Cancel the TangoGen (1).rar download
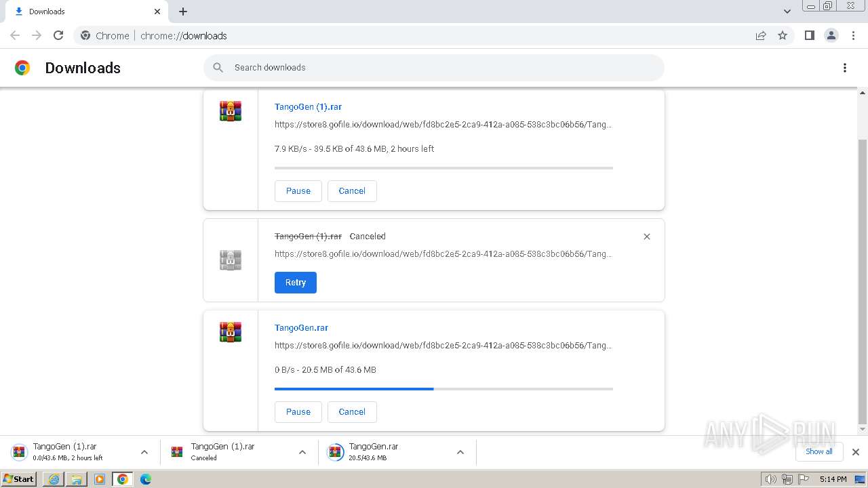 coord(352,191)
